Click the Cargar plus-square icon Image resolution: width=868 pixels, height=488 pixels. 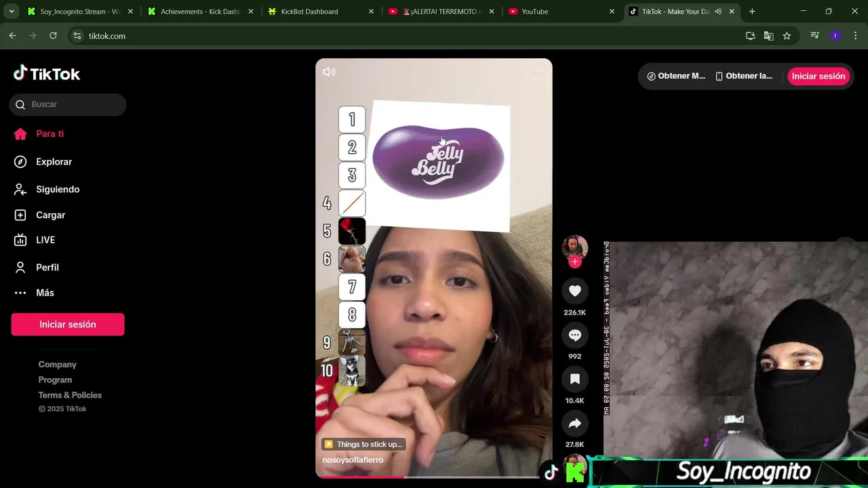coord(20,215)
